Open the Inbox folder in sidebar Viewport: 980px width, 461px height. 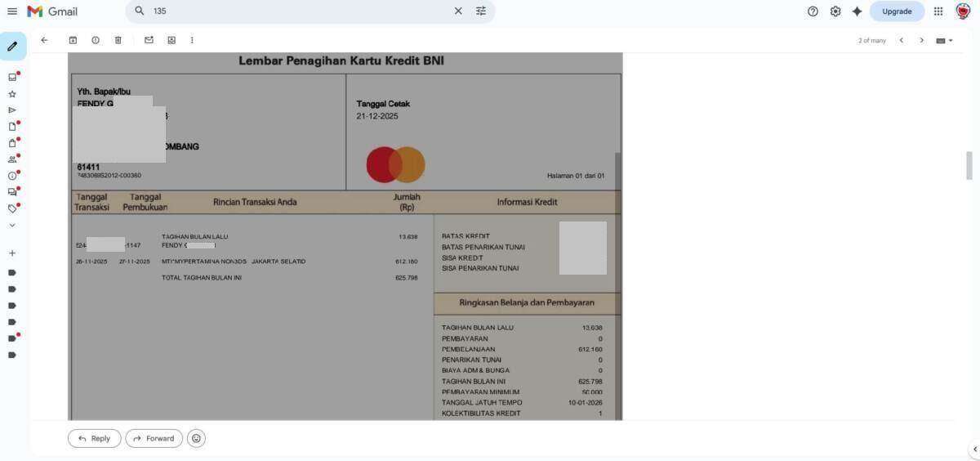tap(12, 77)
